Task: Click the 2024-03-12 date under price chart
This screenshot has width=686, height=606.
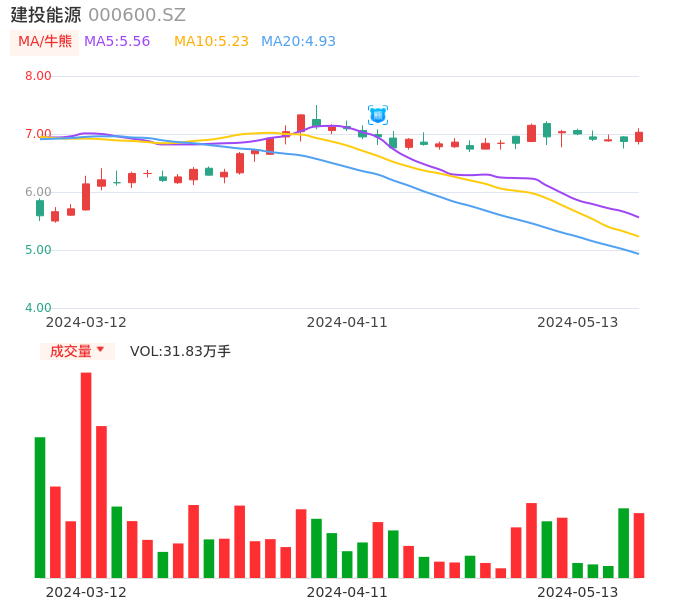Action: click(86, 322)
